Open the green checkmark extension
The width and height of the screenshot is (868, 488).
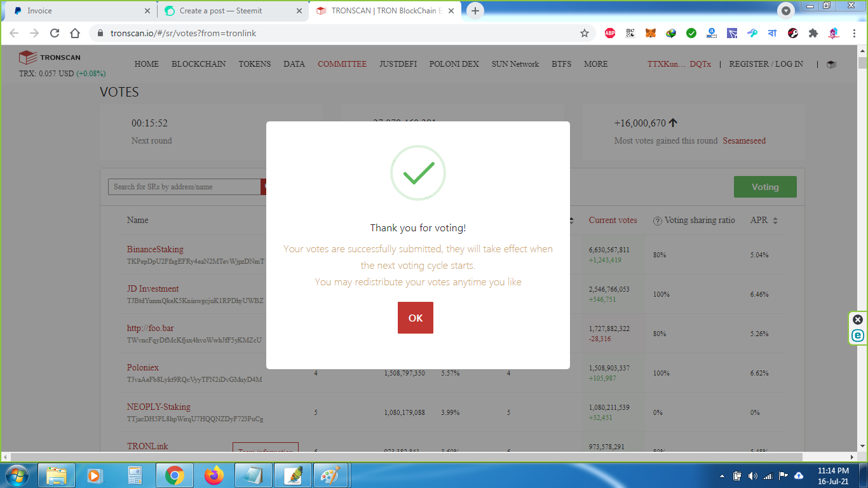pyautogui.click(x=691, y=33)
